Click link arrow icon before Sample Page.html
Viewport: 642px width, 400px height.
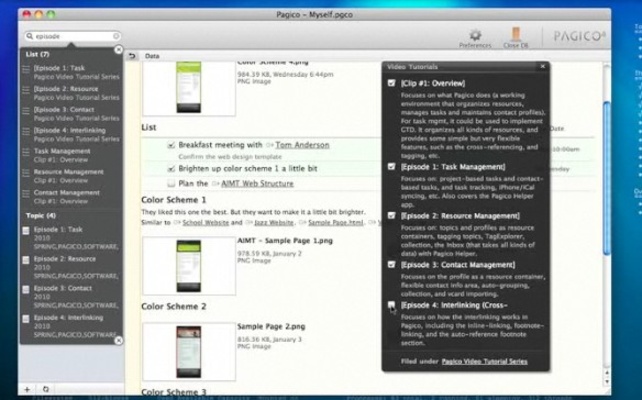[303, 222]
